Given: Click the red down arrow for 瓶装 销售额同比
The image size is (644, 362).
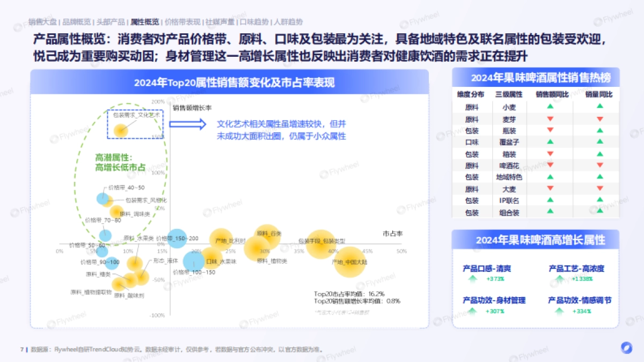Looking at the screenshot, I should pyautogui.click(x=550, y=130).
